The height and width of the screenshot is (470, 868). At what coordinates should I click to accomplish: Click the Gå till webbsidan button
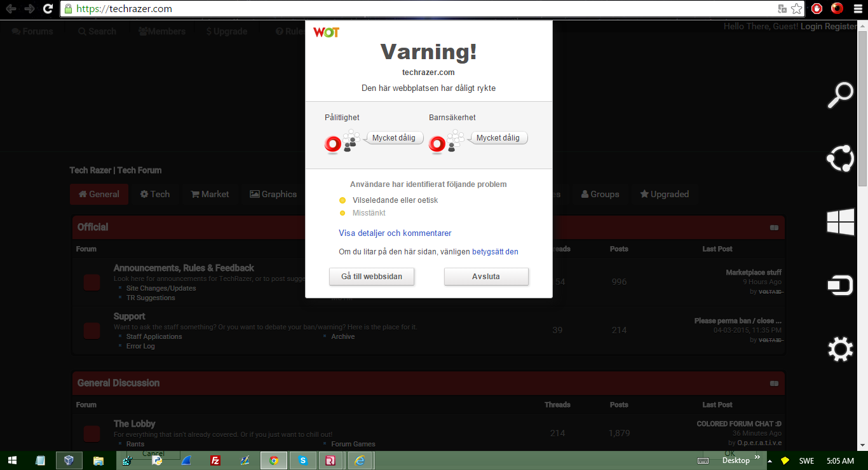pos(372,277)
